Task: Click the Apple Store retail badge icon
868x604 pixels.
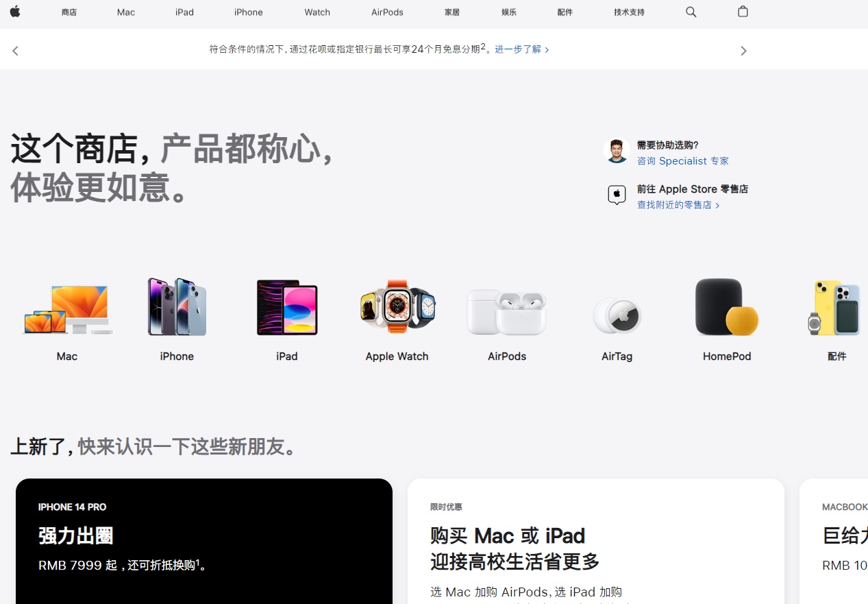Action: coord(617,195)
